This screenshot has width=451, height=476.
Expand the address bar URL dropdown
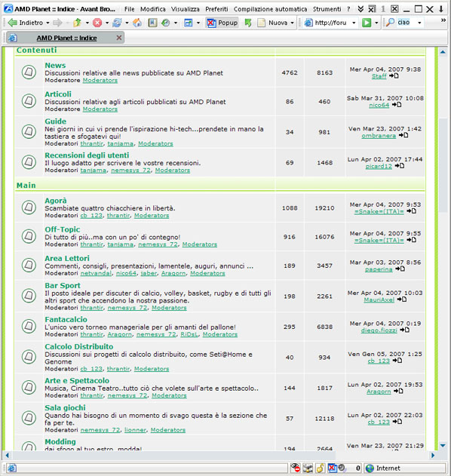click(354, 23)
